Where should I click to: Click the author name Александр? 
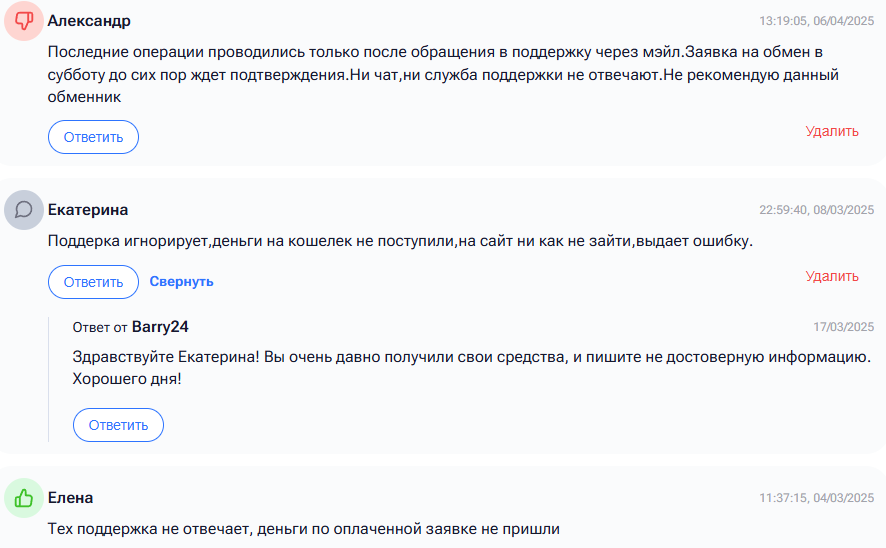coord(89,21)
